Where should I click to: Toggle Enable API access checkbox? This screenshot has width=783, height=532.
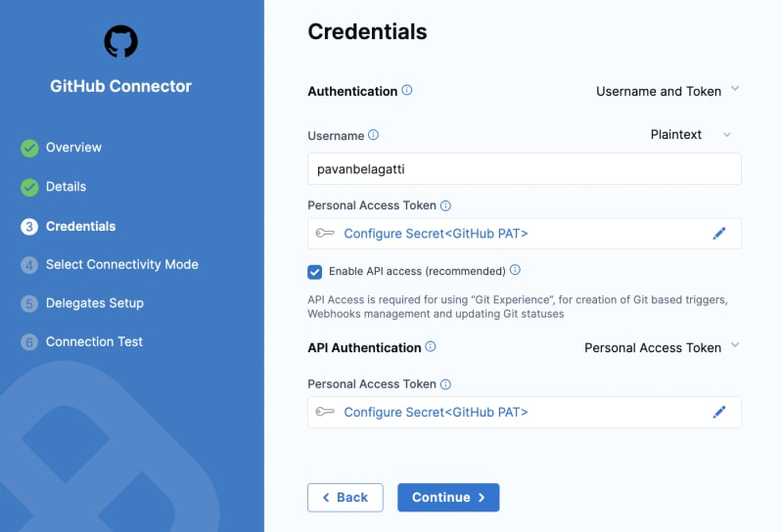(x=314, y=272)
